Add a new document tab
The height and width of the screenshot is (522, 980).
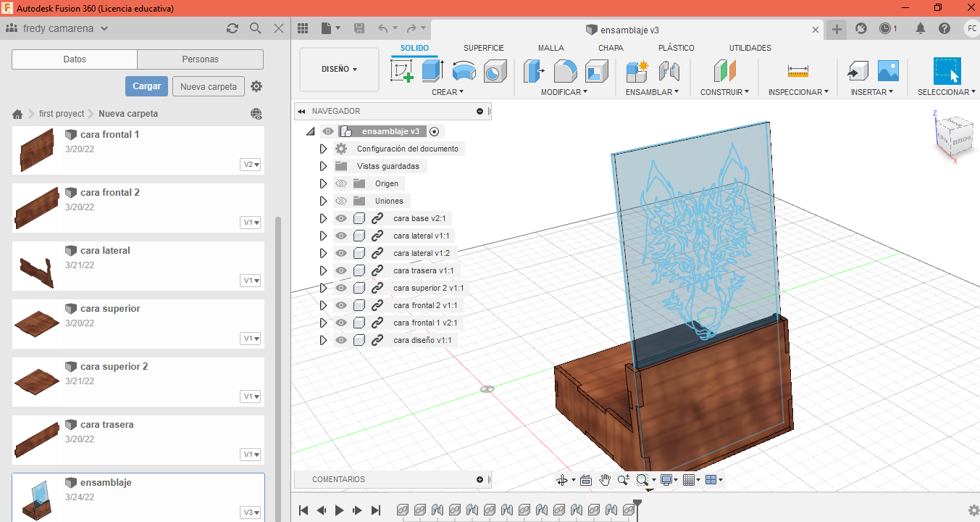pyautogui.click(x=837, y=29)
